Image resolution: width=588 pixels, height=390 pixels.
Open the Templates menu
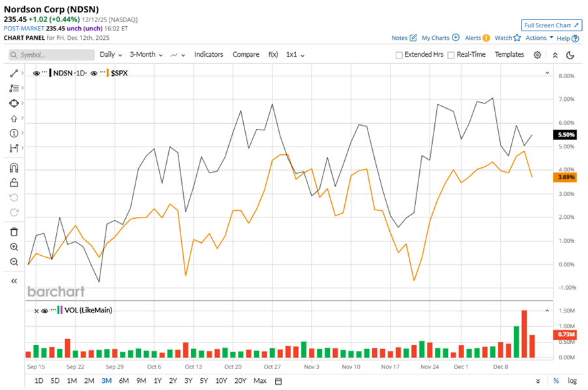509,55
